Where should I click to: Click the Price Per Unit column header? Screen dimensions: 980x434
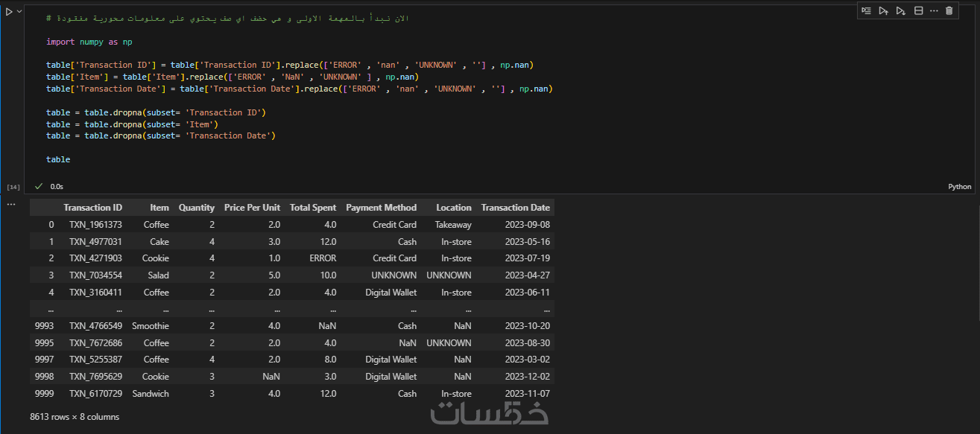(252, 208)
